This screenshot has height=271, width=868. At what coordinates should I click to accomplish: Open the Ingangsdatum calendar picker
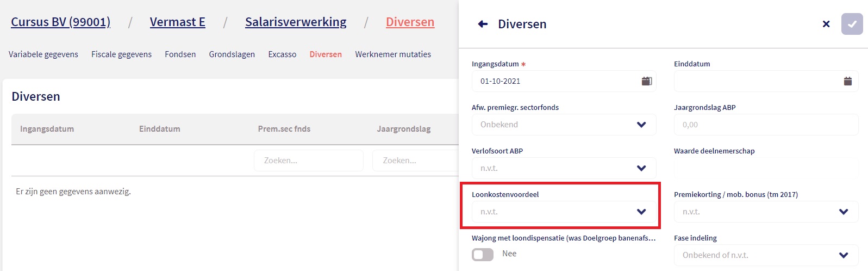tap(646, 81)
